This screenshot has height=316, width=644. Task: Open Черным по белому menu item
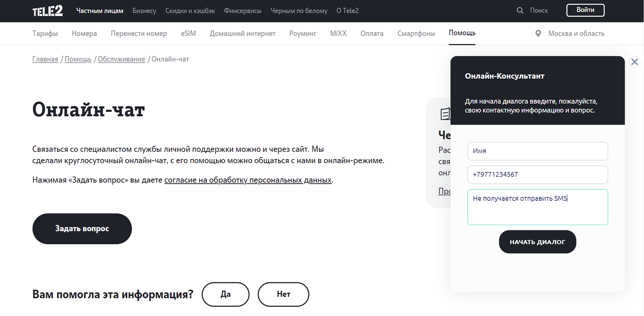point(299,11)
